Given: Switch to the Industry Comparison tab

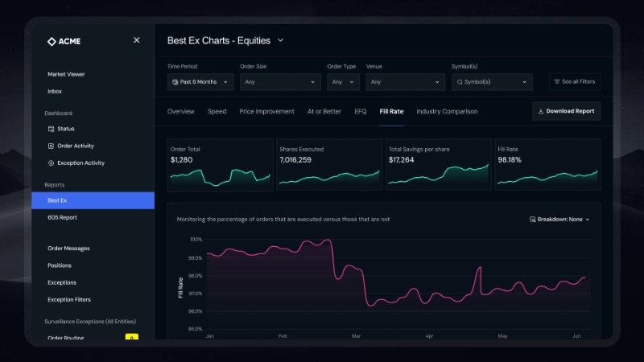Looking at the screenshot, I should [x=447, y=112].
